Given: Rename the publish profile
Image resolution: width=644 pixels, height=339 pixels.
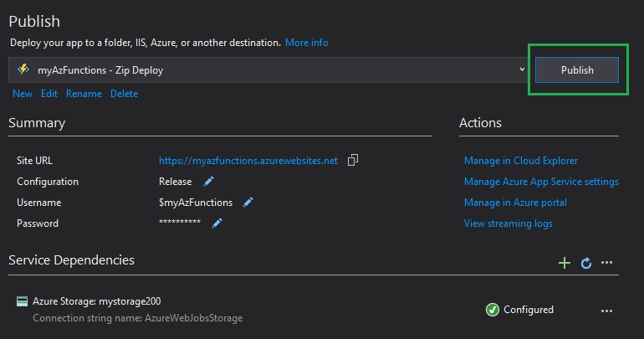Looking at the screenshot, I should click(x=84, y=94).
